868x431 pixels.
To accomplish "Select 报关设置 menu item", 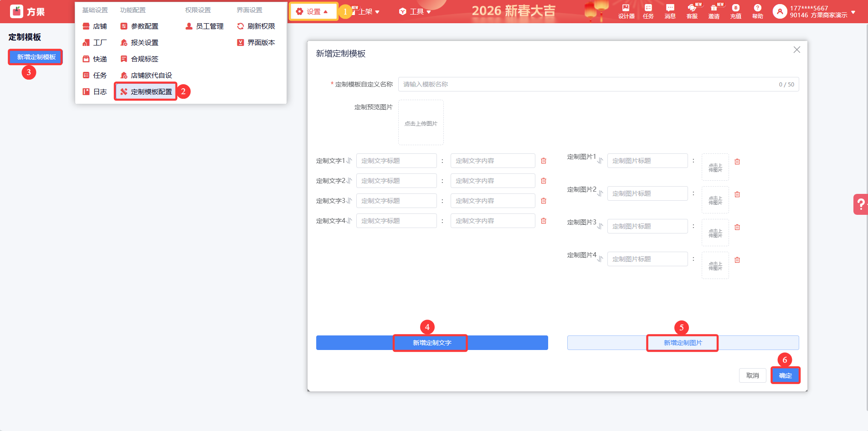I will pos(139,43).
